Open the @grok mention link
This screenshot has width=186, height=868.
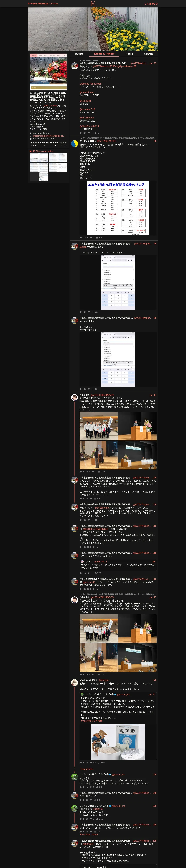83,247
